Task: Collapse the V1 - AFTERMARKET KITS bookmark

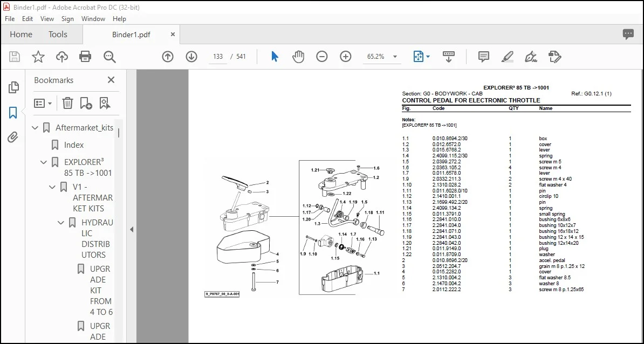Action: [x=52, y=187]
